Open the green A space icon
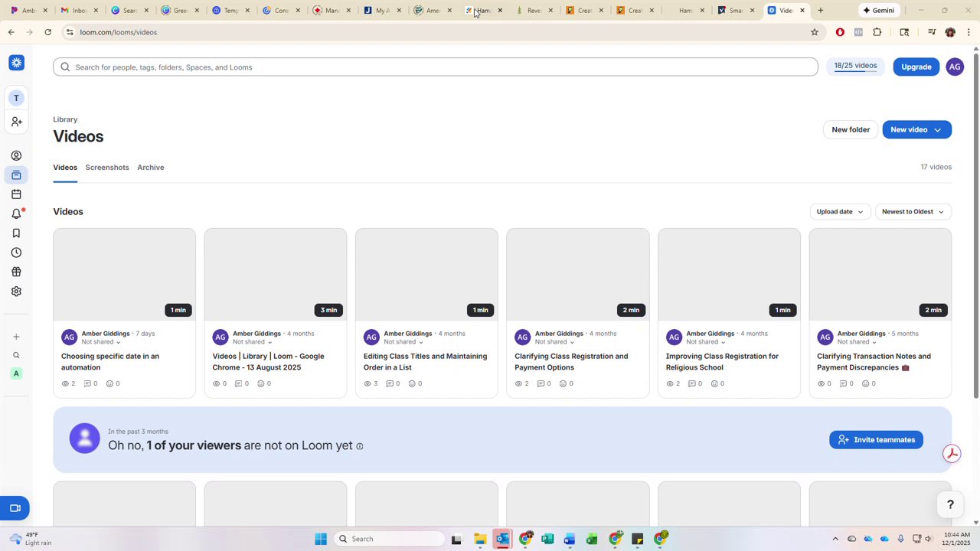Screen dimensions: 980x551 16,373
